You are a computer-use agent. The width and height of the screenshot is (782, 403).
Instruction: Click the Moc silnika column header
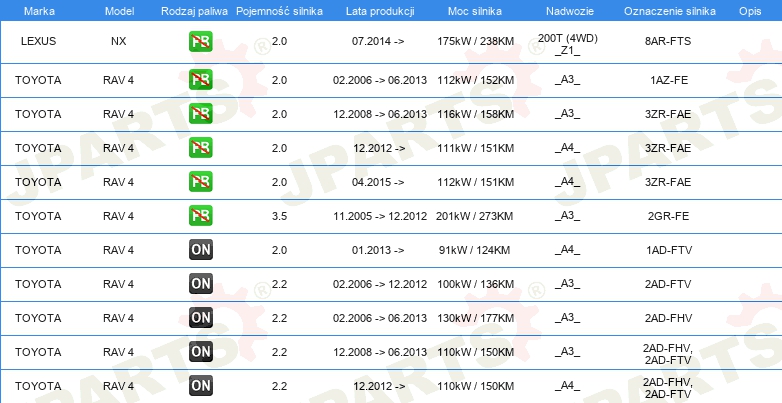click(475, 11)
